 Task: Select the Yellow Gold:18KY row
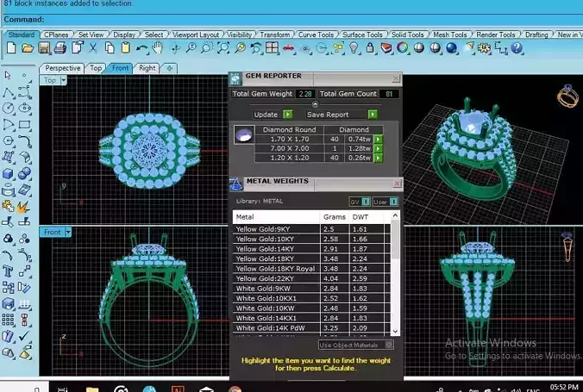(311, 258)
